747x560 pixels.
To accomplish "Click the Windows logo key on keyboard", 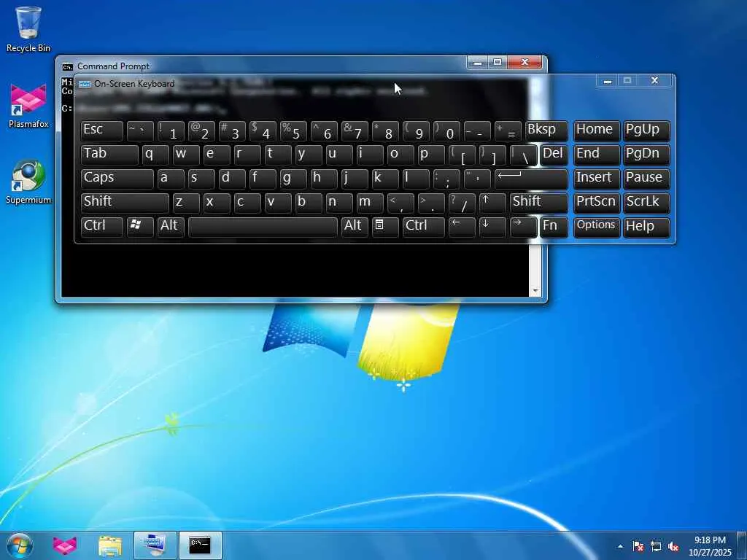I will click(140, 227).
